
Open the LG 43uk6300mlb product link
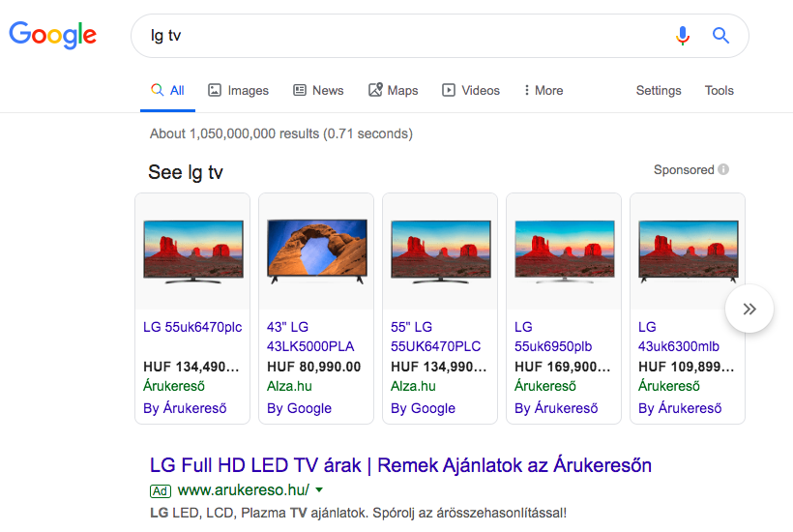click(679, 337)
